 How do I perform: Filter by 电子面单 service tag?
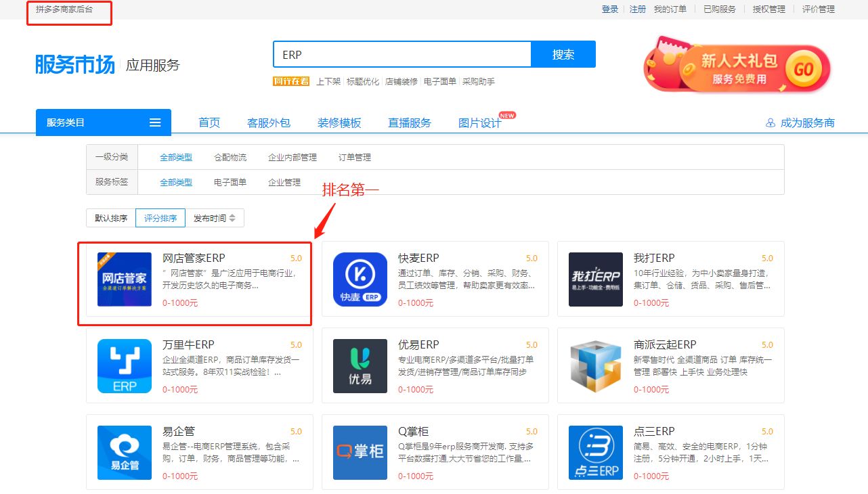(x=230, y=182)
